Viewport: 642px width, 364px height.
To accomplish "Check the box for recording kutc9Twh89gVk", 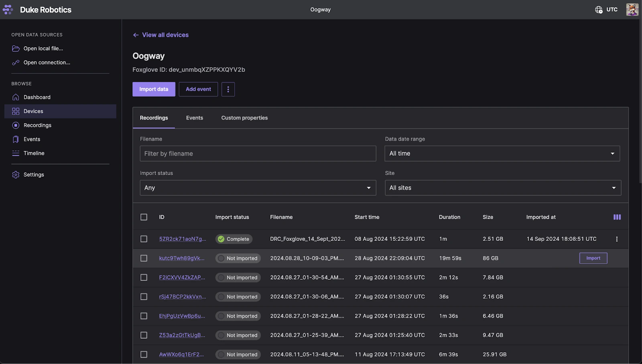I will [144, 258].
